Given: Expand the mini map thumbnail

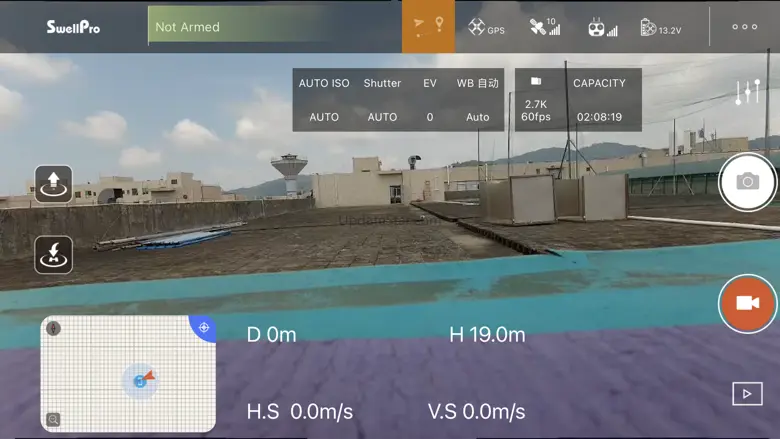Looking at the screenshot, I should pos(128,374).
